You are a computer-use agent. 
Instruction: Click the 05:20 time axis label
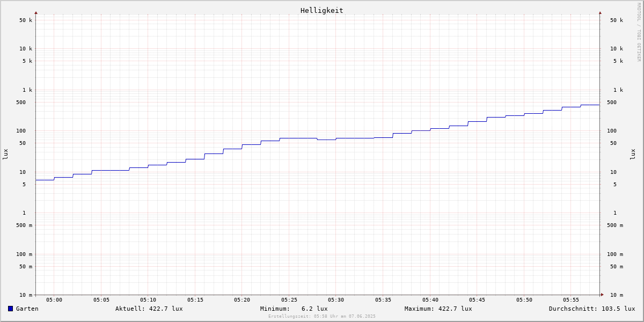(x=242, y=300)
